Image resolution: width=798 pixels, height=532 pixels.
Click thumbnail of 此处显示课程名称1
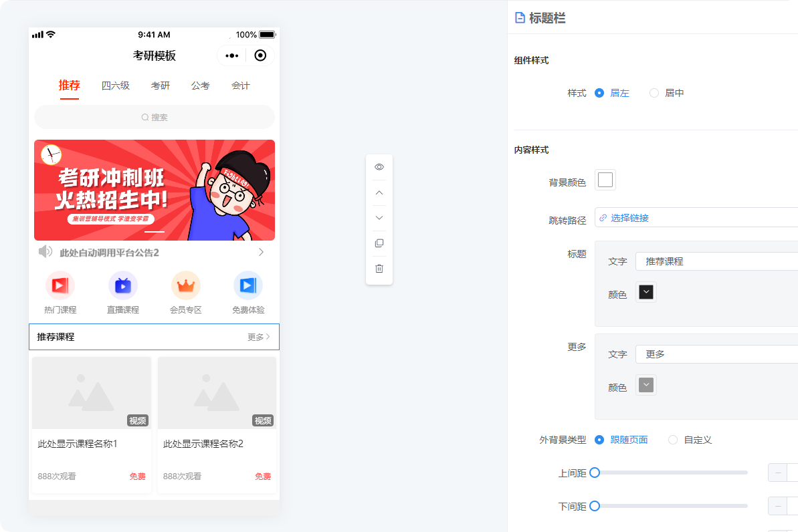click(92, 393)
